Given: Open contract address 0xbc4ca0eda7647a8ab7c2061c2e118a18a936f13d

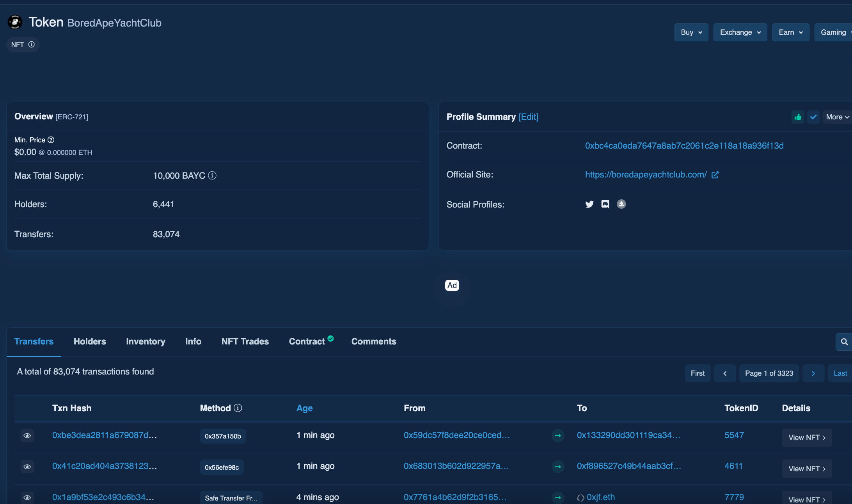Looking at the screenshot, I should (684, 146).
